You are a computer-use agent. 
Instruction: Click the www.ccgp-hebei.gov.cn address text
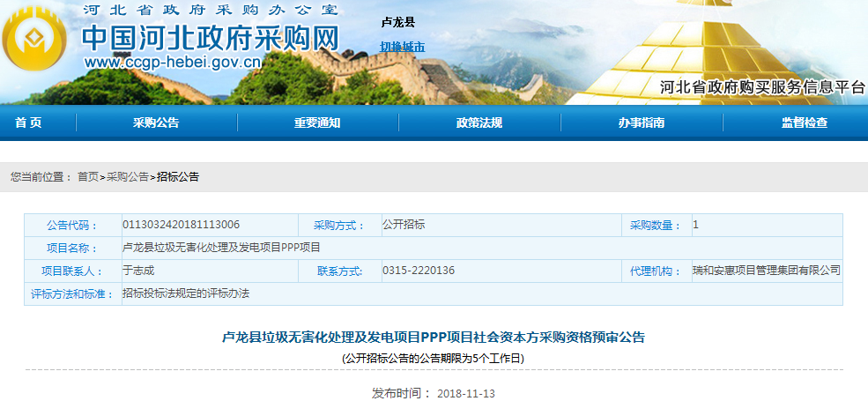pyautogui.click(x=173, y=63)
